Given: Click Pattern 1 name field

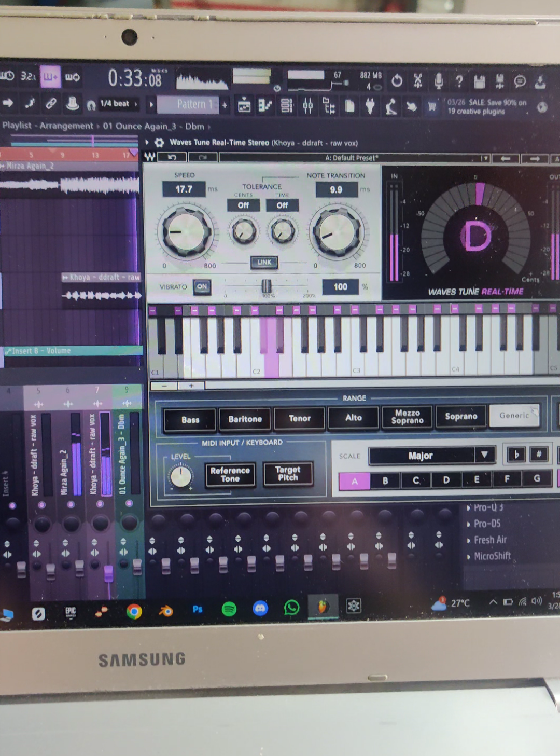Looking at the screenshot, I should pyautogui.click(x=189, y=104).
